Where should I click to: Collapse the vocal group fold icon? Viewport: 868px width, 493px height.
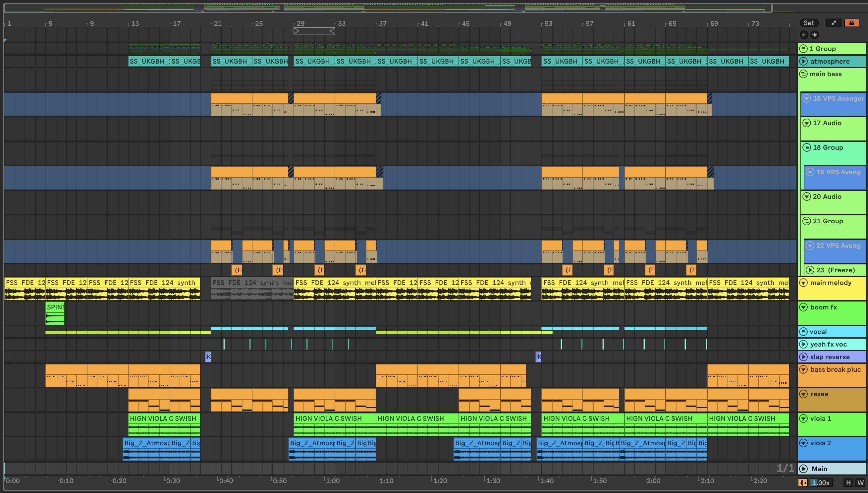click(803, 332)
